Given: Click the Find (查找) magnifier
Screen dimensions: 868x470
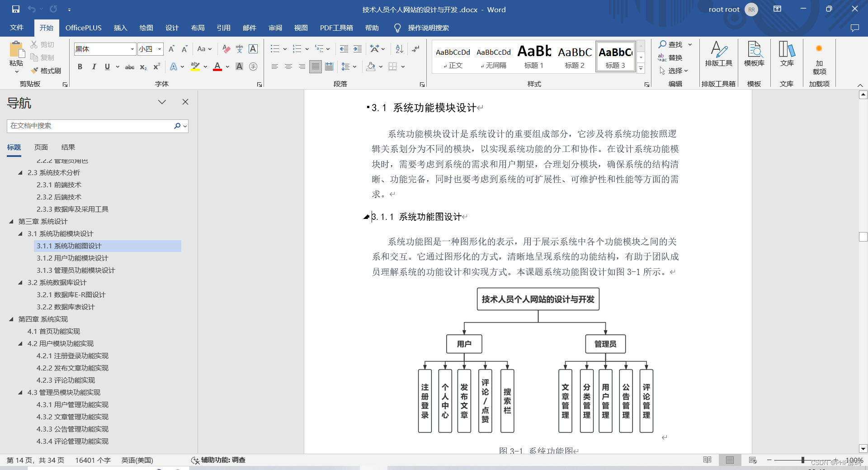Looking at the screenshot, I should [671, 44].
